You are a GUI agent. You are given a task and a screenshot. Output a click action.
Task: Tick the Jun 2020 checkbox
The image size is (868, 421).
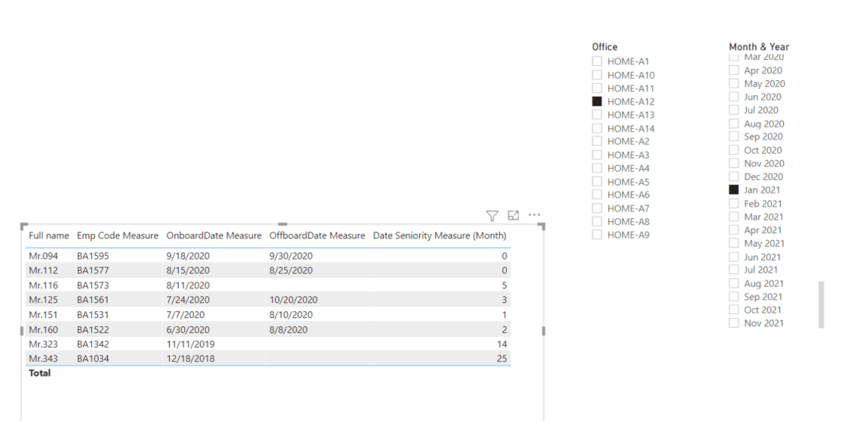734,96
